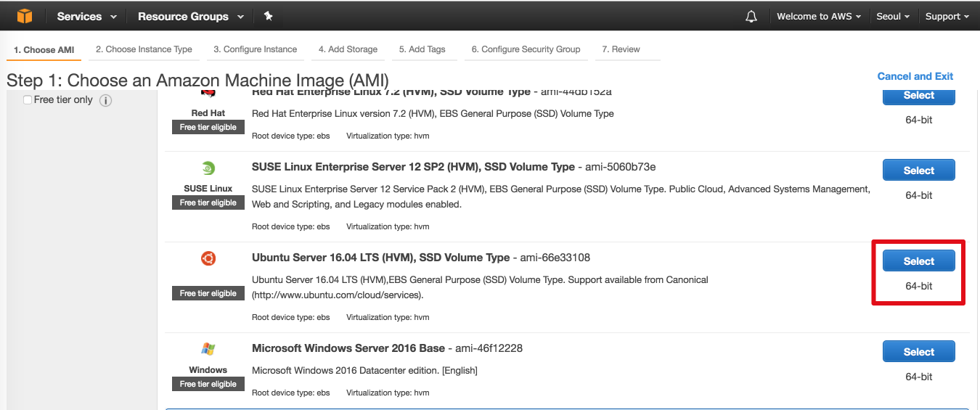Click the SUSE Linux Enterprise Server 12 SP2 title

click(413, 167)
